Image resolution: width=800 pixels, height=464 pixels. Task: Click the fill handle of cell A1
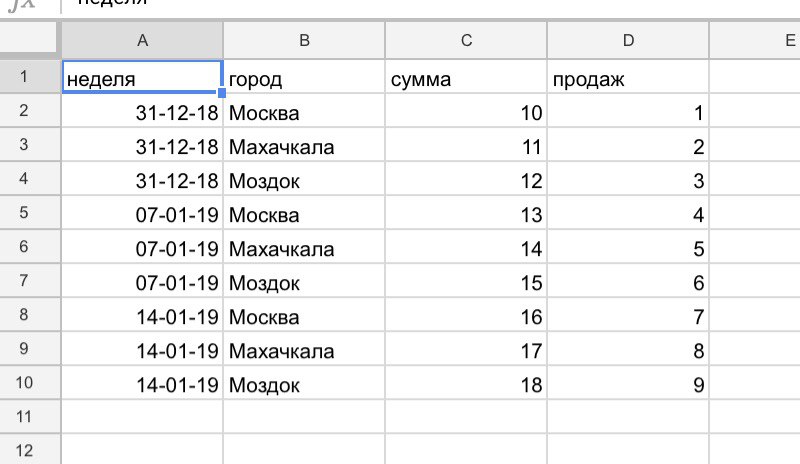click(221, 93)
